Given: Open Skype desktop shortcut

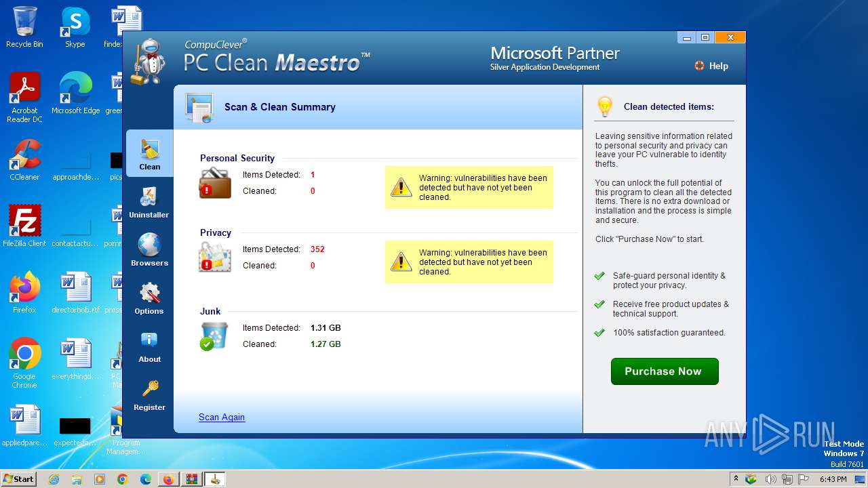Looking at the screenshot, I should click(x=75, y=27).
